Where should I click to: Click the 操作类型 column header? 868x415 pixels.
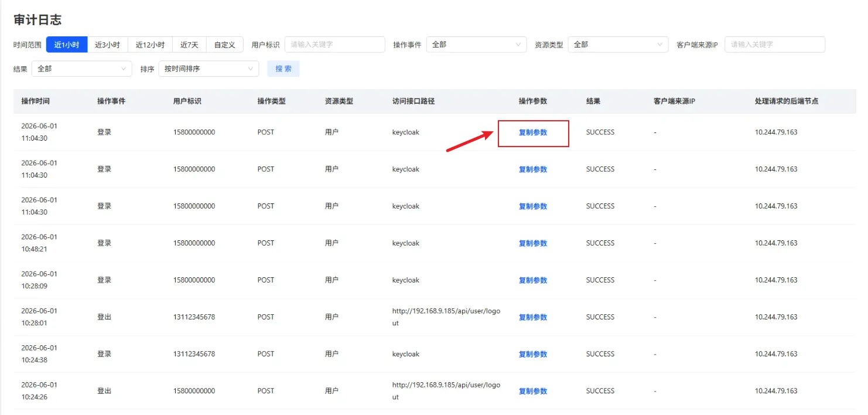tap(272, 101)
